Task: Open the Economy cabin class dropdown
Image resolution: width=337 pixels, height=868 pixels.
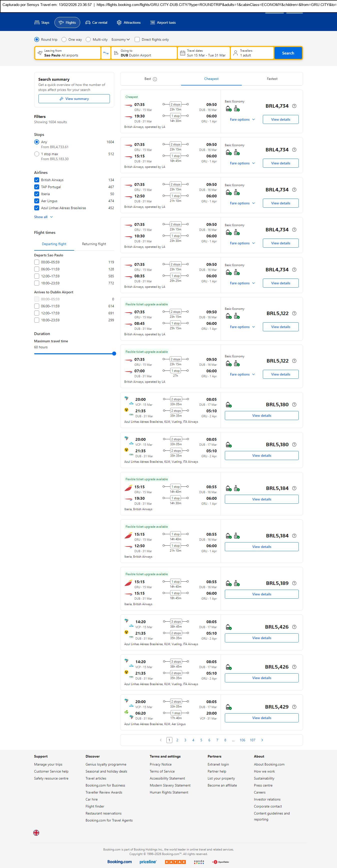Action: [120, 40]
